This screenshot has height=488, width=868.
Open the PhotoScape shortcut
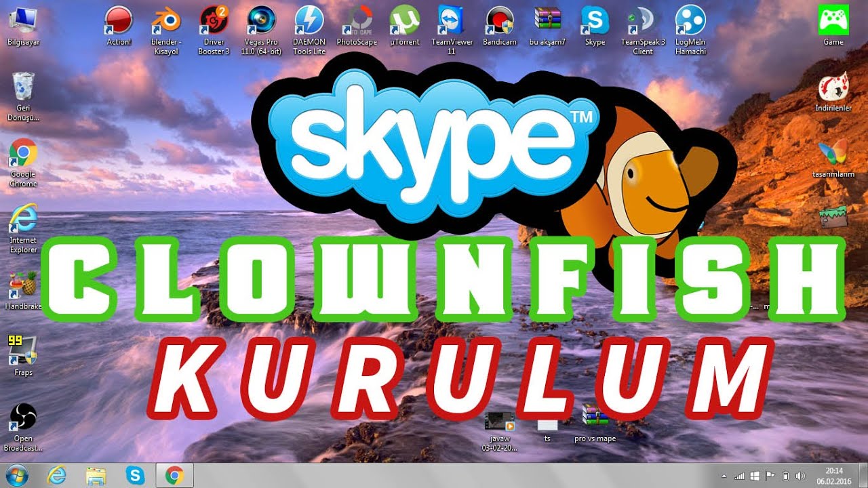pyautogui.click(x=357, y=26)
